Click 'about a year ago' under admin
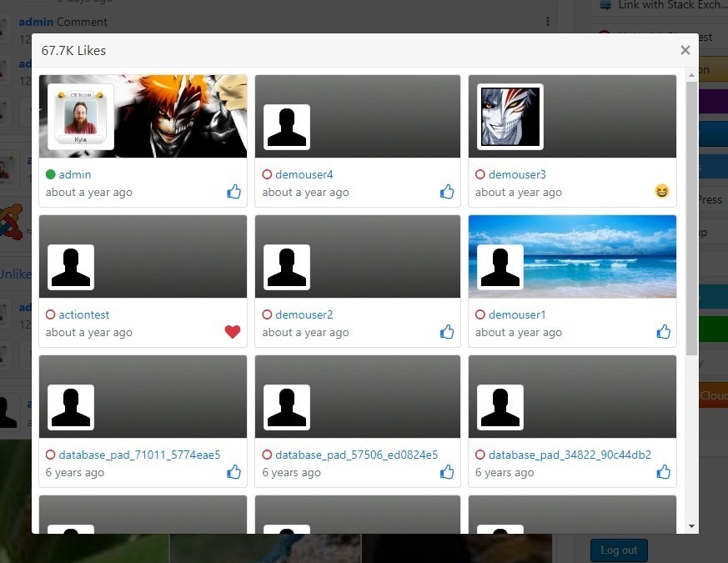728x563 pixels. click(x=89, y=193)
